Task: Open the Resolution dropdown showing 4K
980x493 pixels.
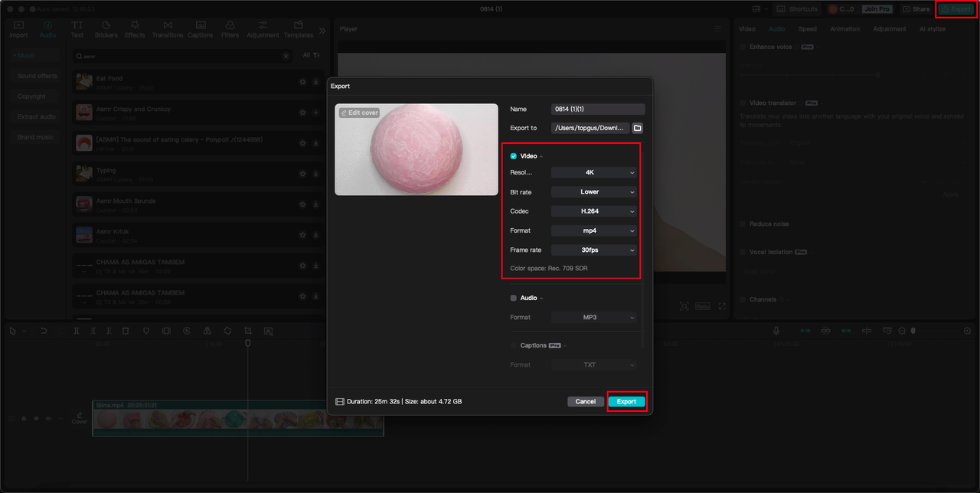Action: click(x=594, y=173)
